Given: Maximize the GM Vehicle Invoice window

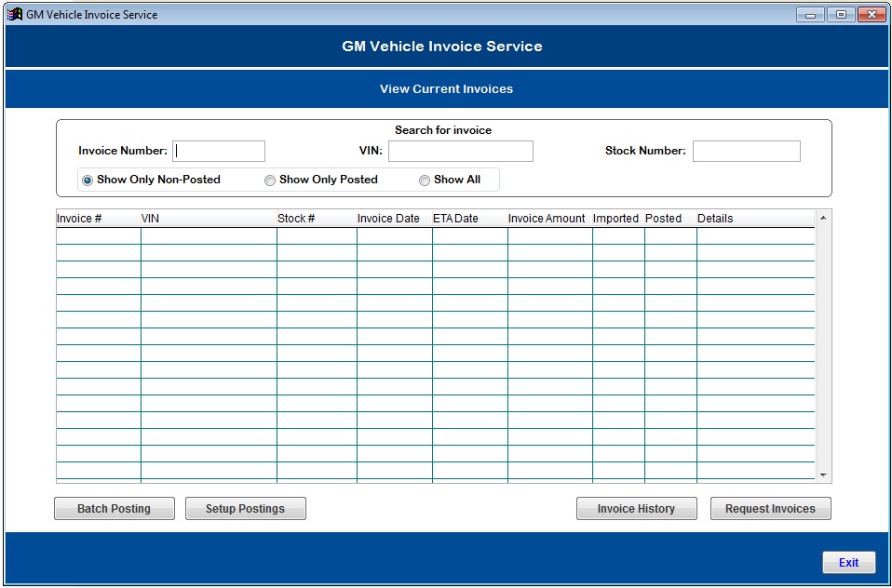Looking at the screenshot, I should coord(841,14).
